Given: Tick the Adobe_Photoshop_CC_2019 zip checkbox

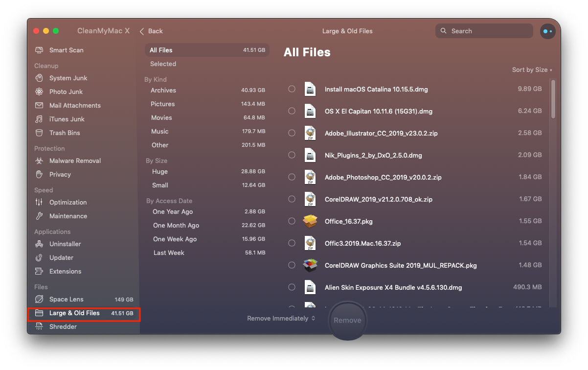Looking at the screenshot, I should pyautogui.click(x=292, y=177).
